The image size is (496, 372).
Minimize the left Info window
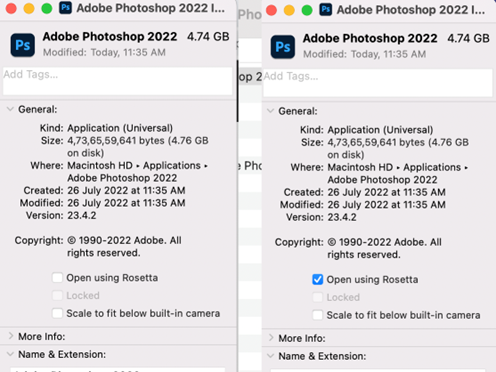pos(29,8)
